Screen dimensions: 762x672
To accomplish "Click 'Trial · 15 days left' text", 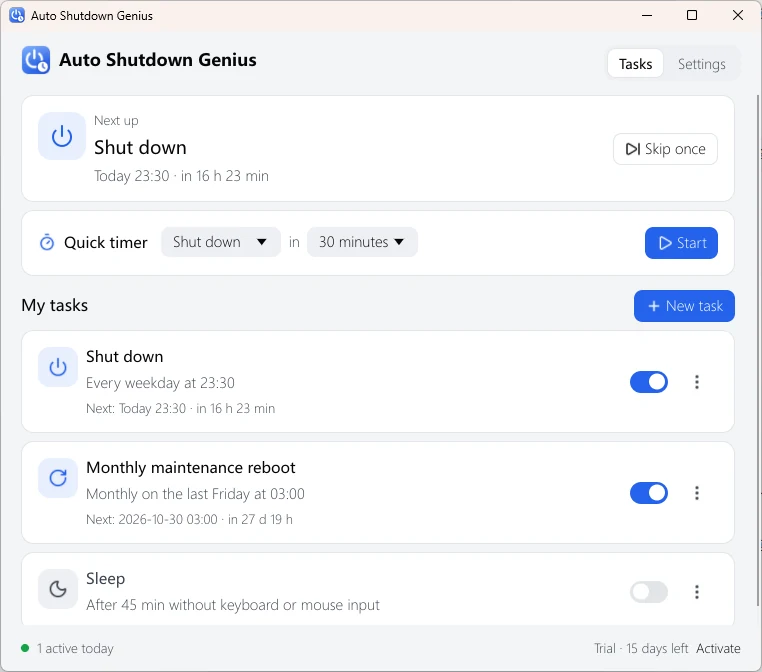I will (641, 648).
